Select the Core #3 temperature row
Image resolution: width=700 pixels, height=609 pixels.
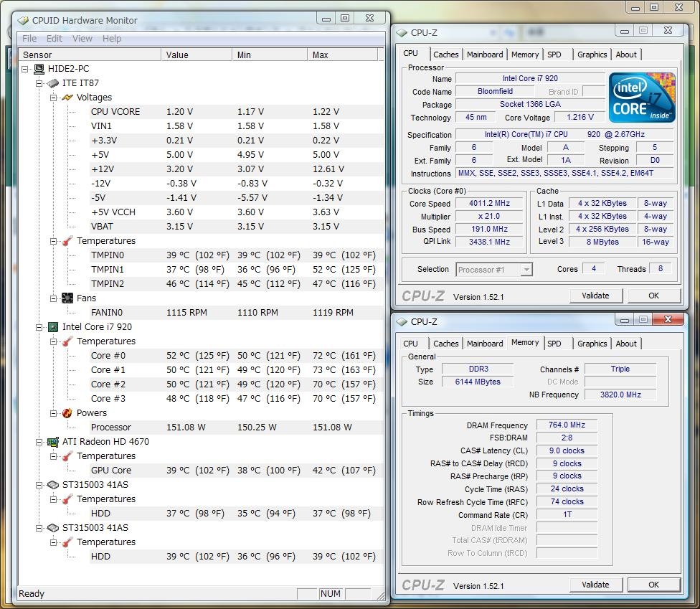pyautogui.click(x=237, y=399)
